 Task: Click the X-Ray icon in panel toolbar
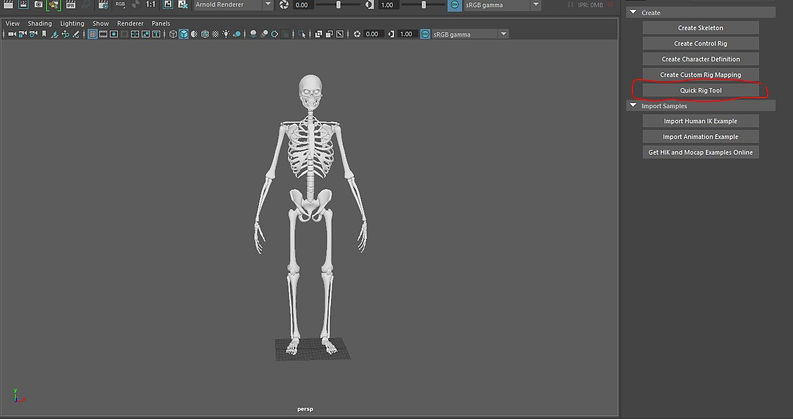pyautogui.click(x=319, y=34)
